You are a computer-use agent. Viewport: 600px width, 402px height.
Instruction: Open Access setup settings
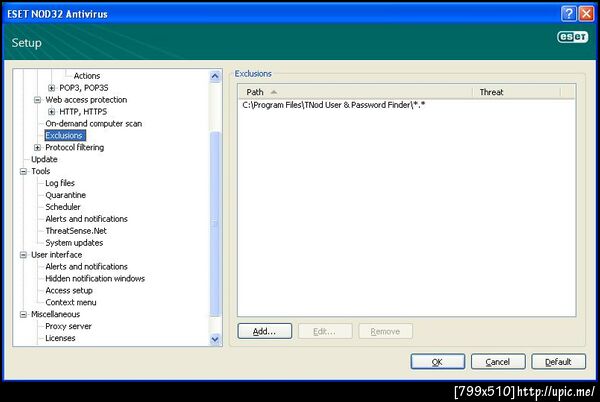69,290
